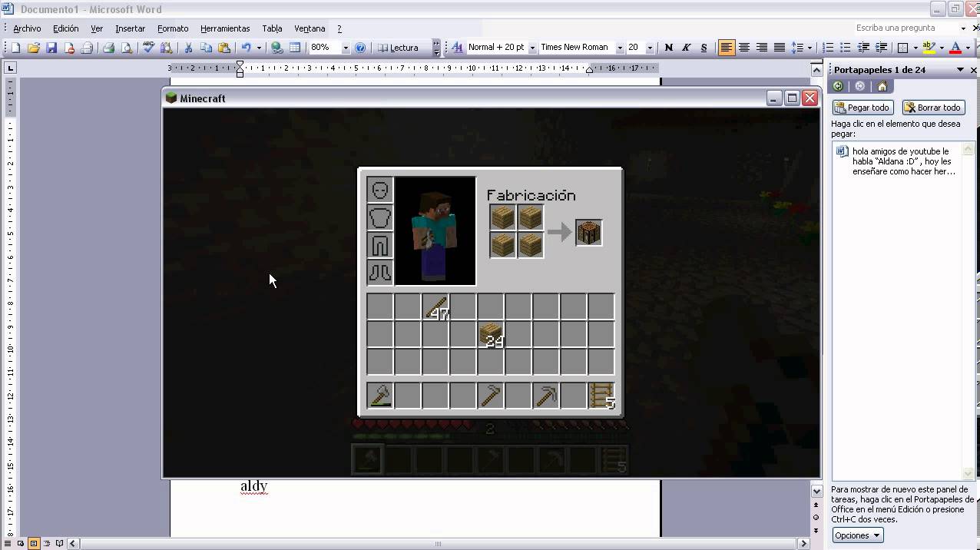Screen dimensions: 980x550
Task: Open the borders dropdown arrow
Action: [x=915, y=48]
